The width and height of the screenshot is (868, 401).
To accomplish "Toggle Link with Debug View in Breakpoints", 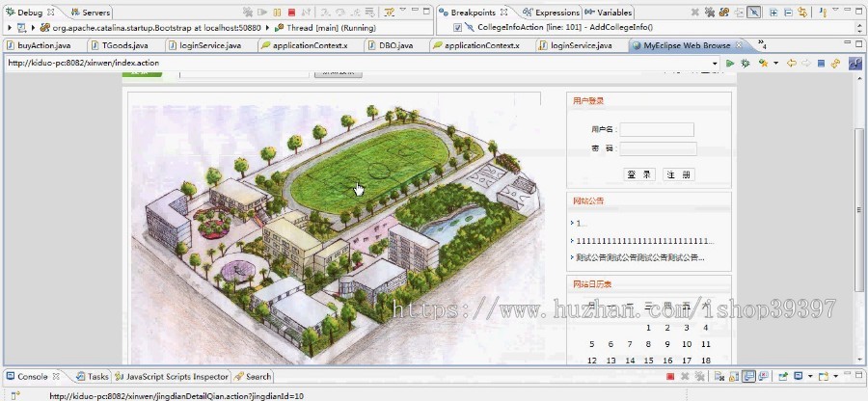I will point(802,12).
